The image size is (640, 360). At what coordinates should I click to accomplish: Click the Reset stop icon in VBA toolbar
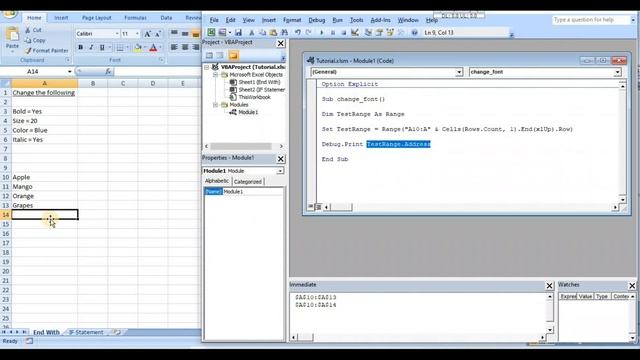click(343, 32)
